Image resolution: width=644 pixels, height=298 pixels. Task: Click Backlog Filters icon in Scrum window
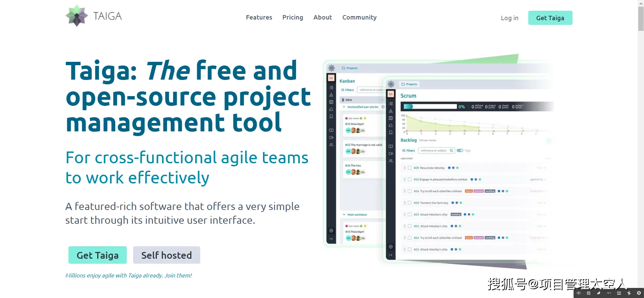click(404, 151)
